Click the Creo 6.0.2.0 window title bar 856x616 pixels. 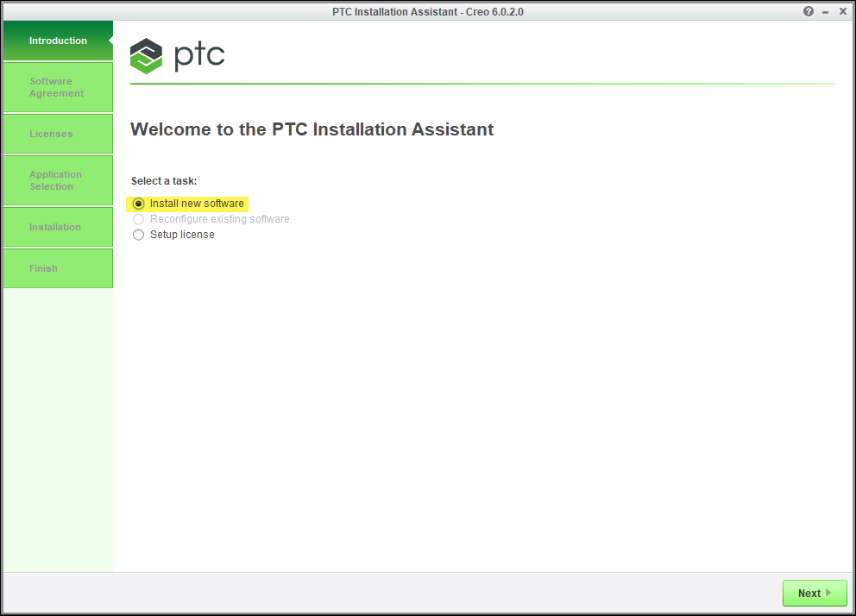pyautogui.click(x=427, y=11)
